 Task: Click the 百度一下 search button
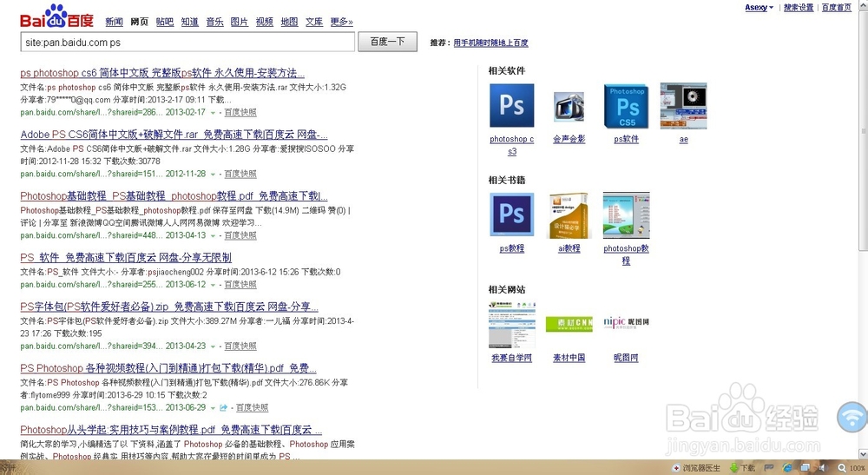[x=387, y=42]
